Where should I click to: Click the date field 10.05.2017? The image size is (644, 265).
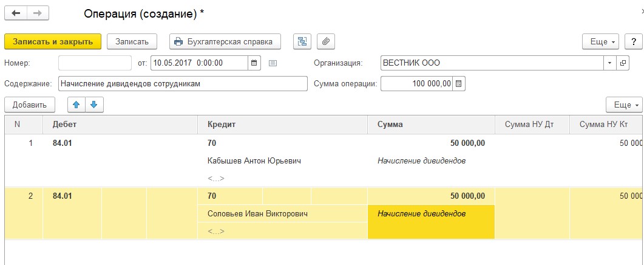pyautogui.click(x=200, y=63)
